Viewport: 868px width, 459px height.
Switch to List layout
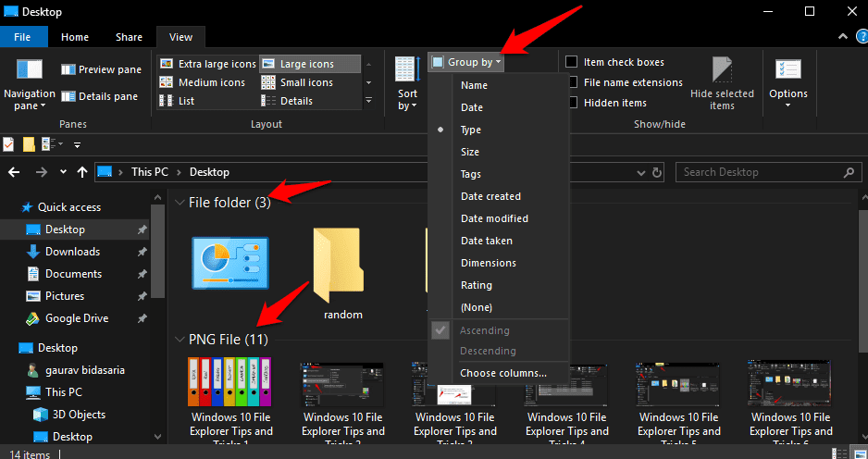[x=177, y=101]
